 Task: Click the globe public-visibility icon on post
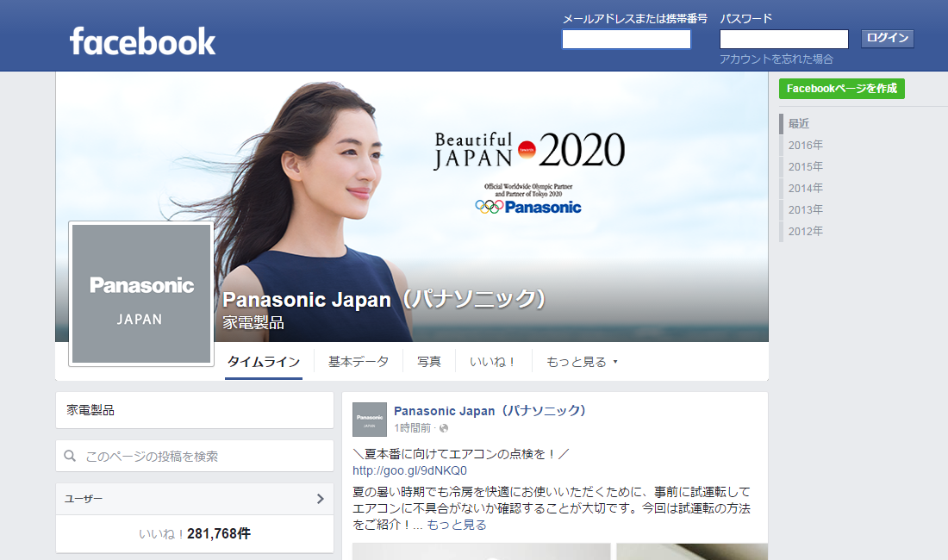(444, 428)
